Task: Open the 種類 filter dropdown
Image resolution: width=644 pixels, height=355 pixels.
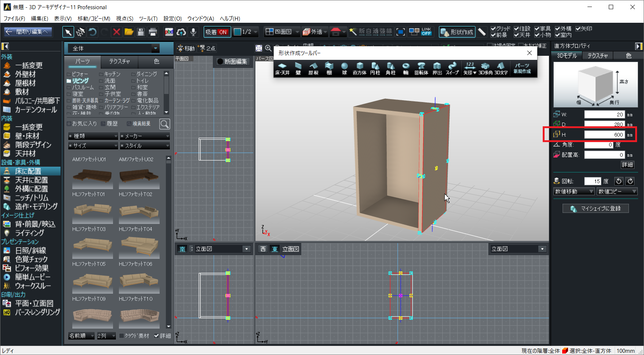Action: (93, 136)
